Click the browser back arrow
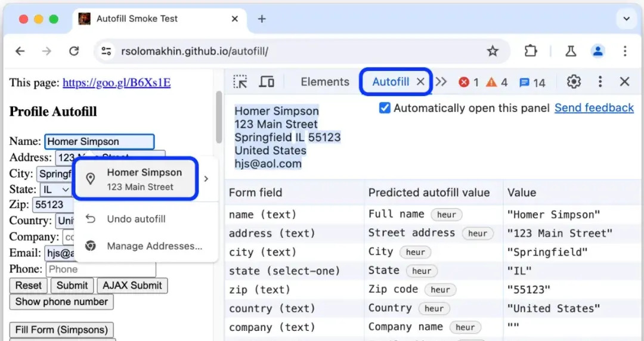 pos(20,51)
